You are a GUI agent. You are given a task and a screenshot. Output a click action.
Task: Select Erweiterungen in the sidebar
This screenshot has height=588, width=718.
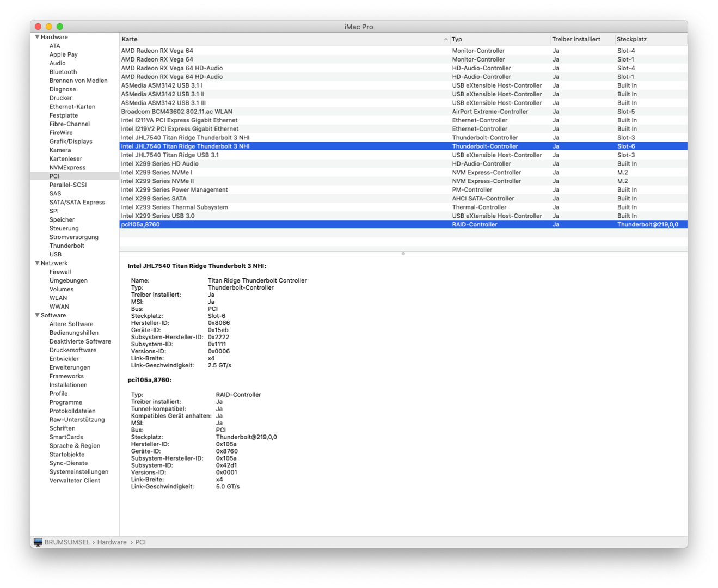click(70, 368)
